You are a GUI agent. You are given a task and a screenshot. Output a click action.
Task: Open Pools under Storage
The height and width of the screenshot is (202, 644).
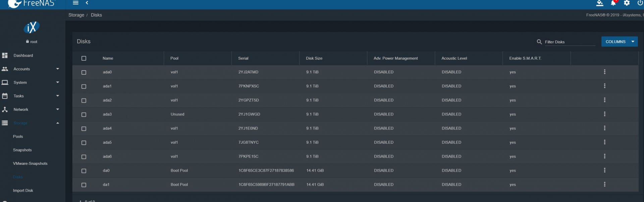(x=18, y=137)
